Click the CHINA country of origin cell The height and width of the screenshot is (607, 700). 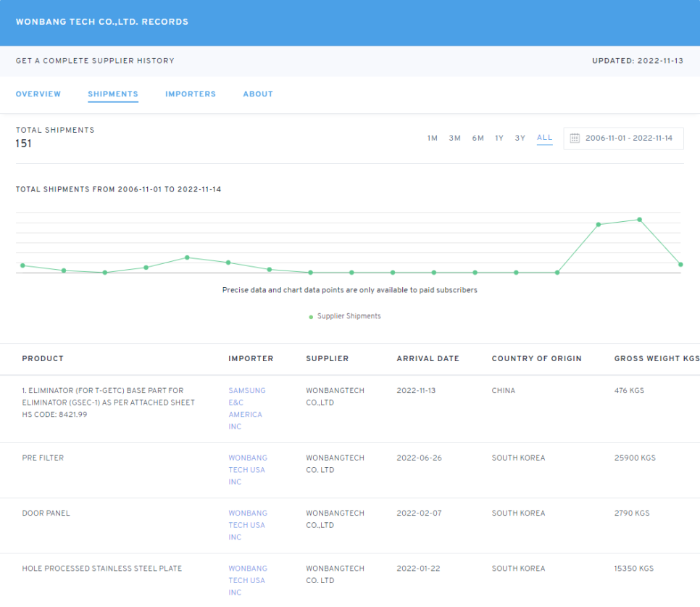pos(504,390)
